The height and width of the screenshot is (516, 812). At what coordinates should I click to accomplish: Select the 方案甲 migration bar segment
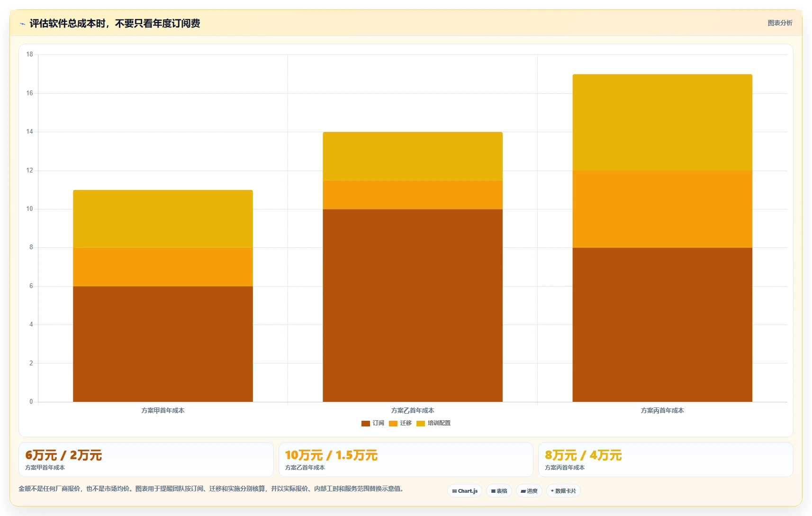pos(163,267)
